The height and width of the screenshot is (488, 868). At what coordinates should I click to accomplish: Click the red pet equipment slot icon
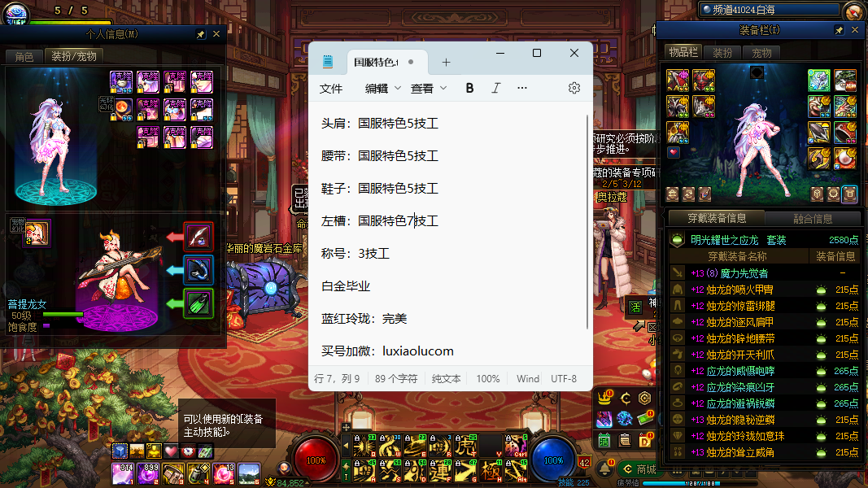pos(198,236)
